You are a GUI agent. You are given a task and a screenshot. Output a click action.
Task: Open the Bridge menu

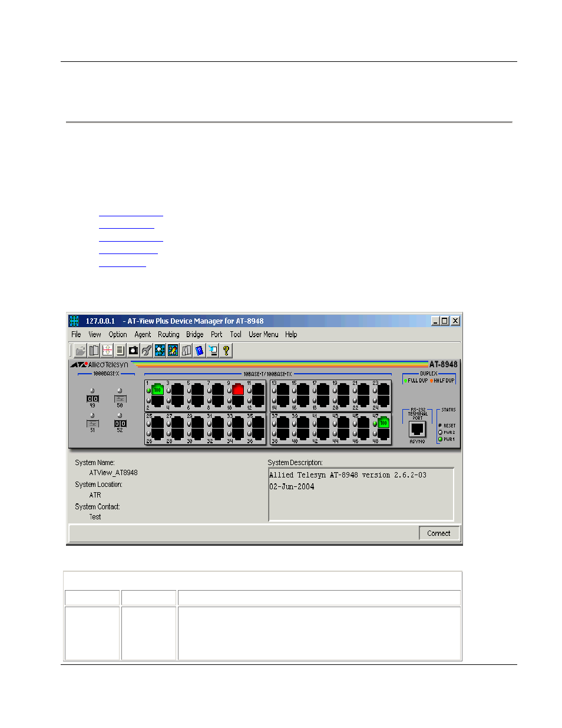pyautogui.click(x=195, y=334)
